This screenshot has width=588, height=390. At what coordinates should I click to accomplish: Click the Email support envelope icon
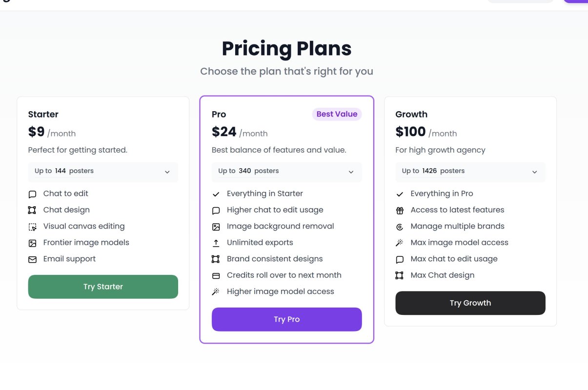pos(32,259)
